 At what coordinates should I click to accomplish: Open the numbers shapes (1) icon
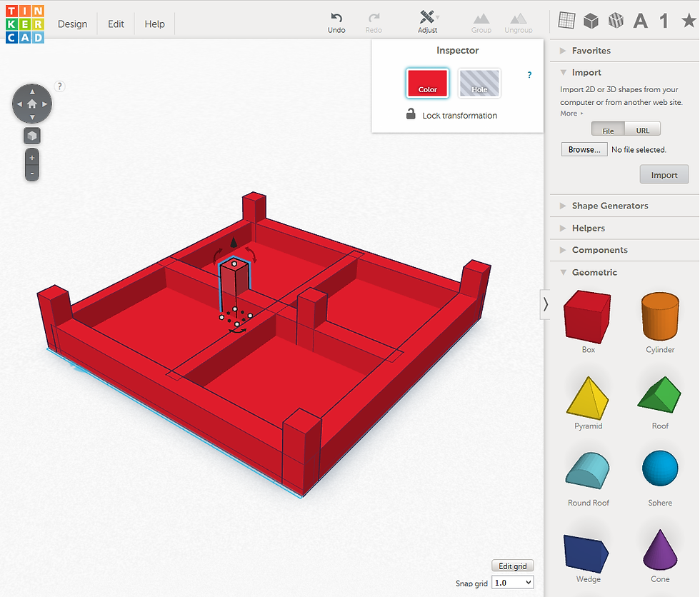click(664, 21)
